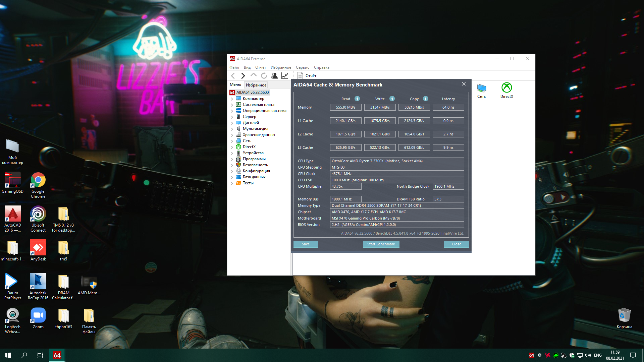Click the Refresh icon in AIDA64 toolbar
This screenshot has height=362, width=644.
[x=264, y=76]
